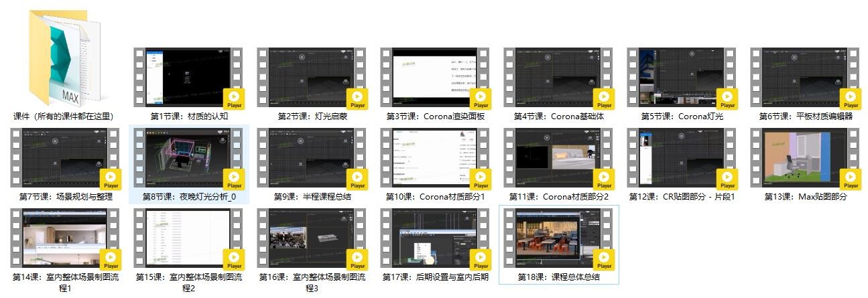868x298 pixels.
Task: Select the 第12课:CR贴图部分 video thumbnail
Action: (x=682, y=158)
